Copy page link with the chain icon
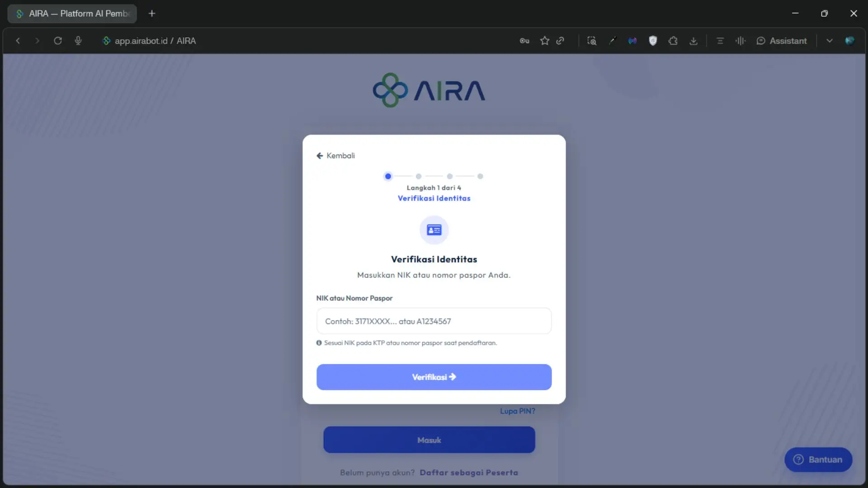Image resolution: width=868 pixels, height=488 pixels. click(x=561, y=41)
